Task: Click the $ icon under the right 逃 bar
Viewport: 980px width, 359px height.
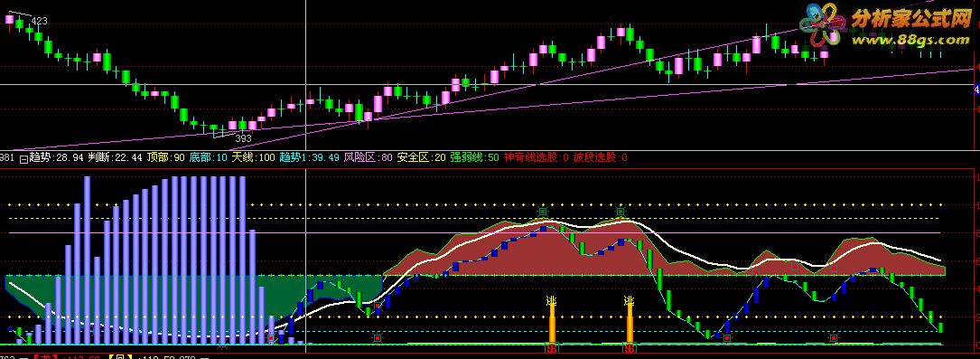Action: (x=630, y=347)
